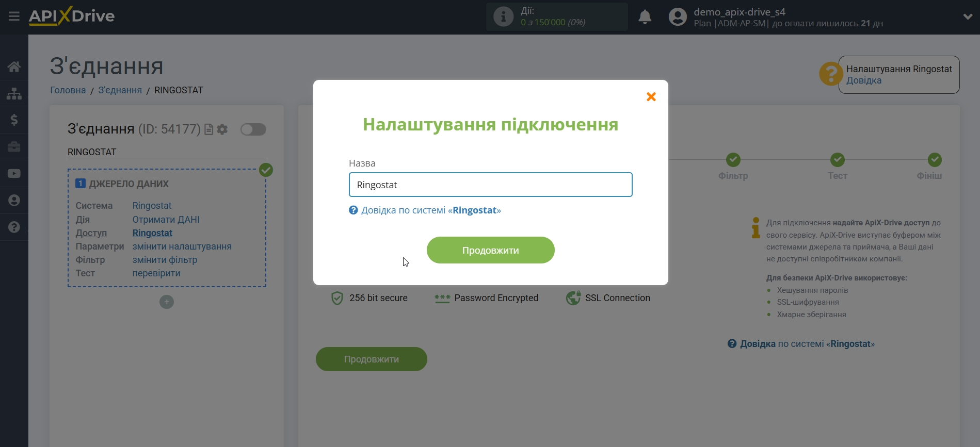The image size is (980, 447).
Task: Click the SSL Connection globe icon
Action: (573, 298)
